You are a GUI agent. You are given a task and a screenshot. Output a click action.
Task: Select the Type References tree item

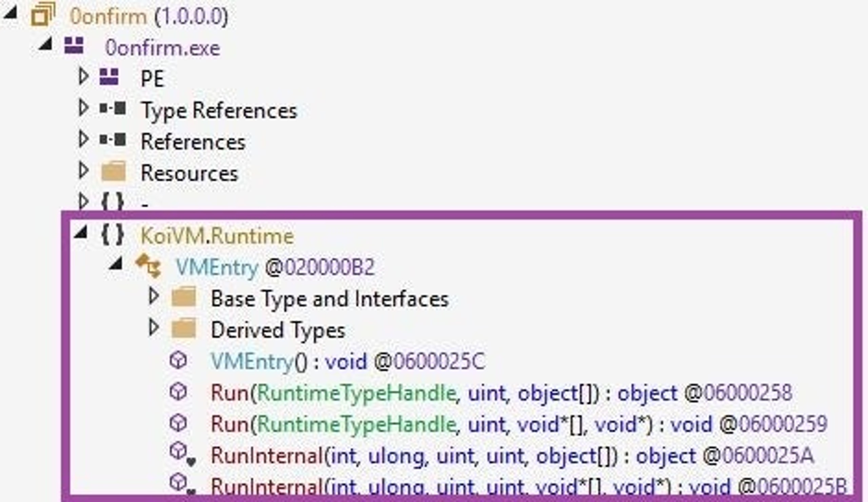click(x=219, y=111)
